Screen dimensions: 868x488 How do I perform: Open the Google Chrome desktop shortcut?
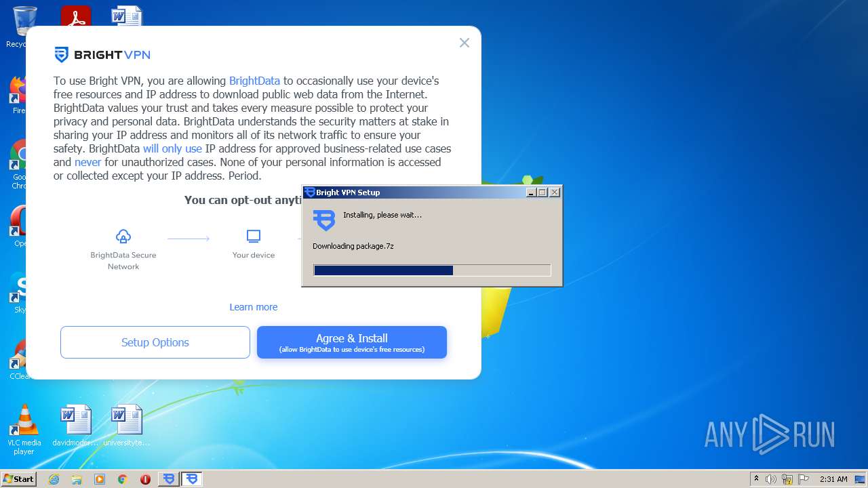click(18, 165)
